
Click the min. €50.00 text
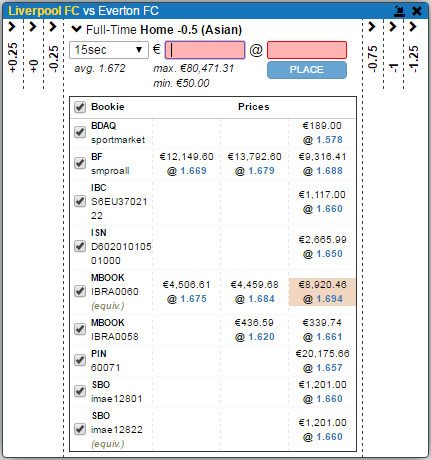tap(181, 83)
